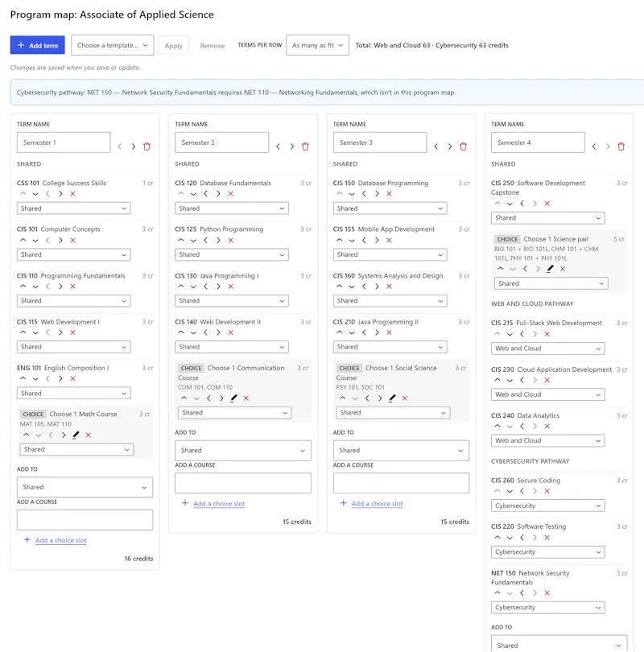Open pathway dropdown for CSS 101
This screenshot has width=644, height=652.
coord(73,208)
